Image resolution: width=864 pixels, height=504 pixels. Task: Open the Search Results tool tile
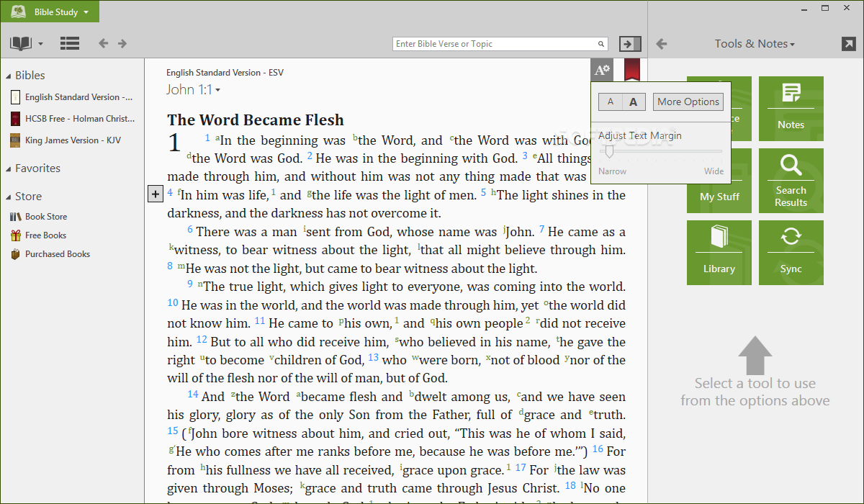coord(791,181)
